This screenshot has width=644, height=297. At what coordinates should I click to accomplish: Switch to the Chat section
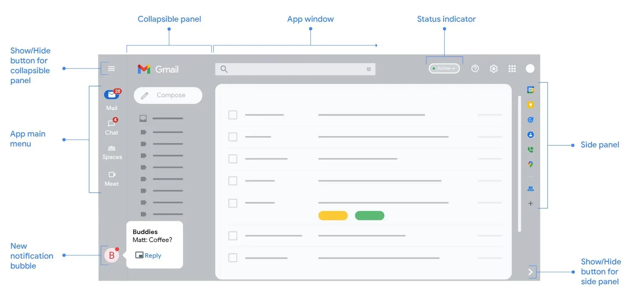112,127
